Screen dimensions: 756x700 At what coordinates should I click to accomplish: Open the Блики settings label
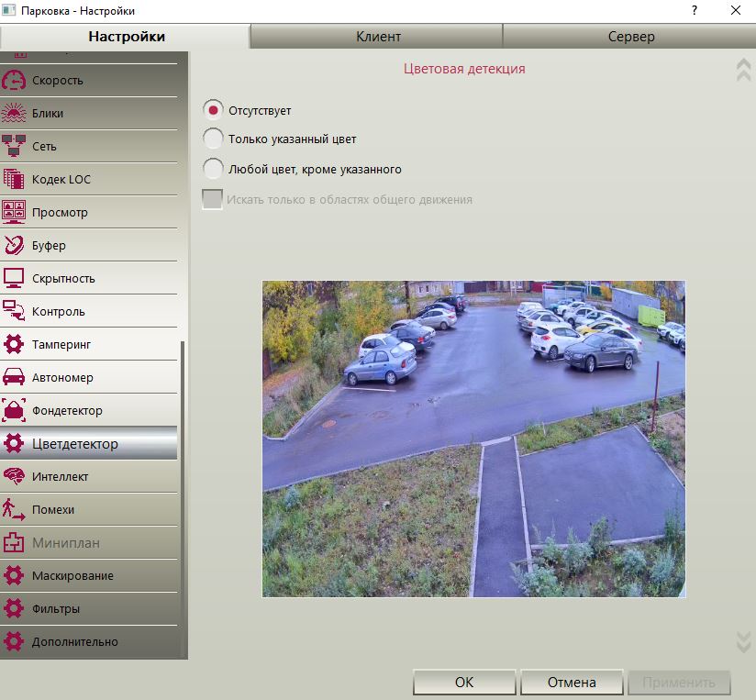48,113
